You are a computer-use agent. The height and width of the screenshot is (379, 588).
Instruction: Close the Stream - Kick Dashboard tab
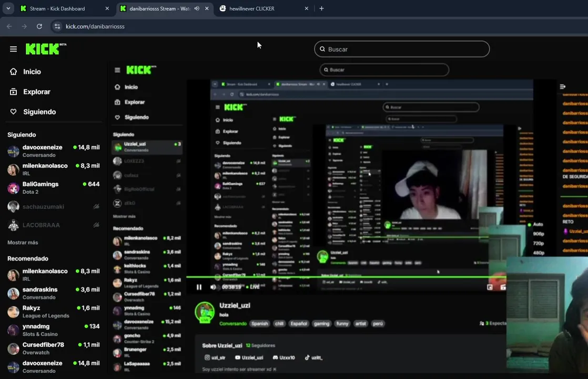coord(107,8)
